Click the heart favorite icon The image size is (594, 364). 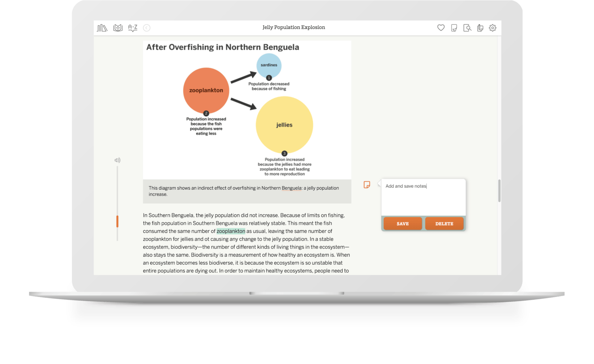pos(441,28)
